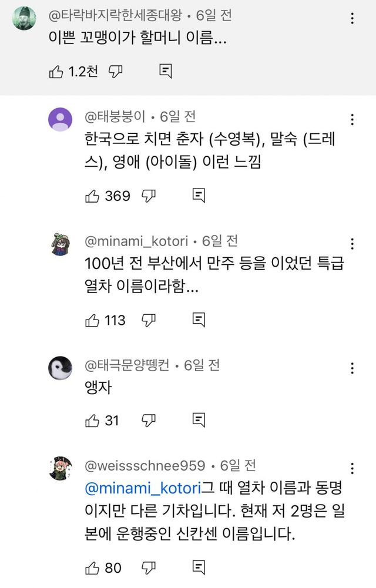Dislike @태붕붕이's reply
Image resolution: width=376 pixels, height=588 pixels.
point(149,196)
